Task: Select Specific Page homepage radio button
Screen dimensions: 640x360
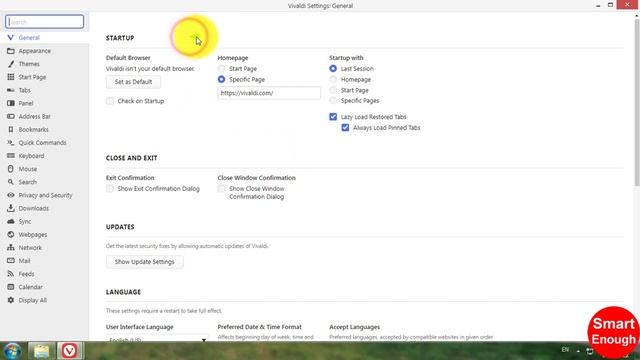Action: click(221, 79)
